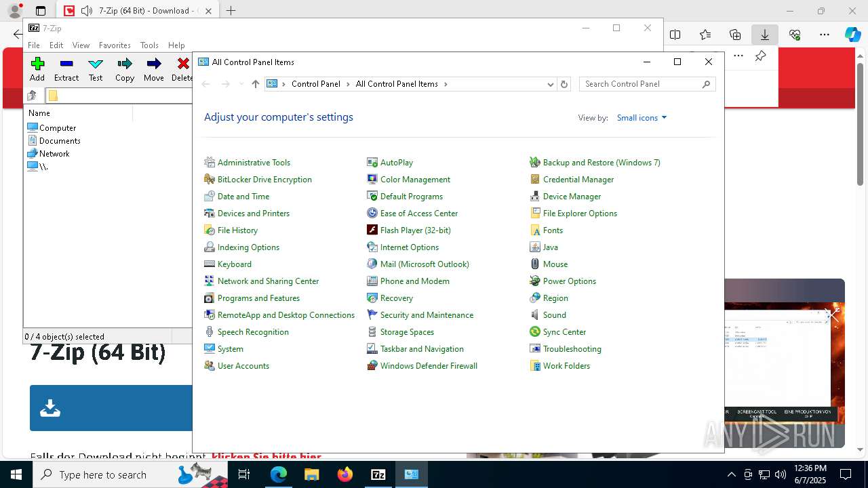The width and height of the screenshot is (868, 488).
Task: Navigate up from All Control Panel Items
Action: tap(255, 84)
